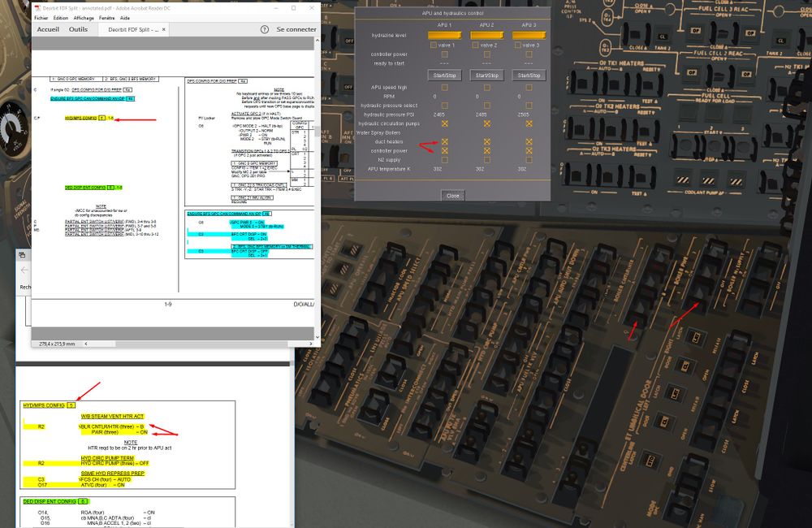812x528 pixels.
Task: Enable N2 supply for APU 1
Action: tap(444, 159)
